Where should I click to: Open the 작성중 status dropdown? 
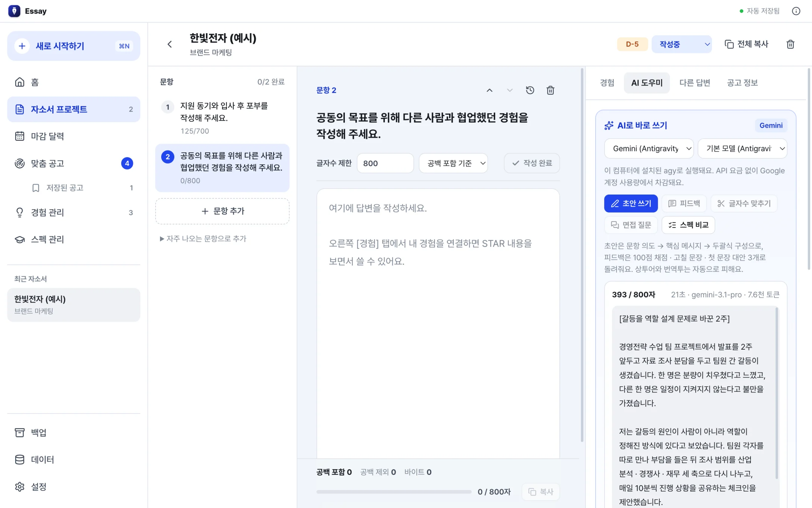click(x=682, y=44)
